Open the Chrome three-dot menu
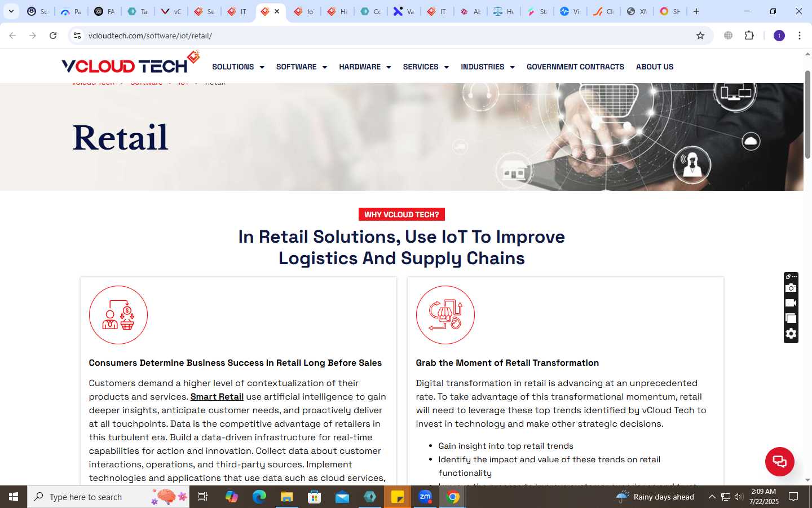Viewport: 812px width, 508px height. point(800,36)
